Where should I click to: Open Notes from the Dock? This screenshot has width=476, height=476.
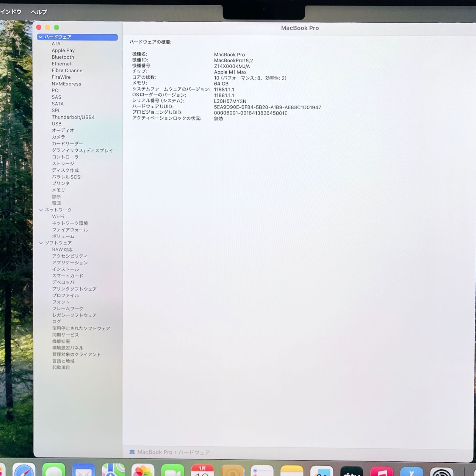click(x=292, y=470)
